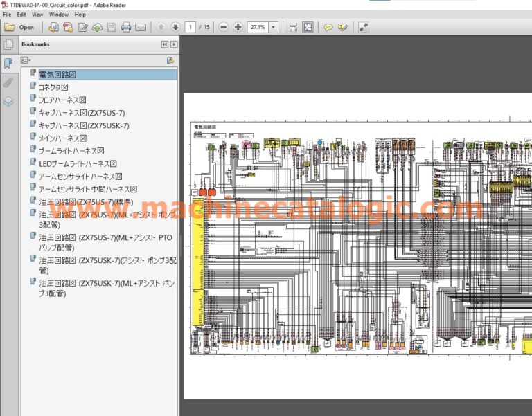
Task: Click the Open file button
Action: coord(19,28)
